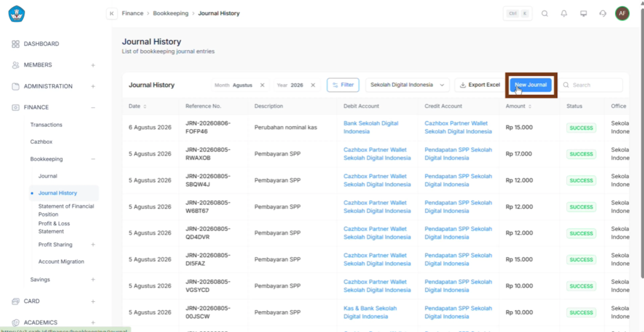This screenshot has width=644, height=332.
Task: Expand the Profit Sharing submenu
Action: 93,244
